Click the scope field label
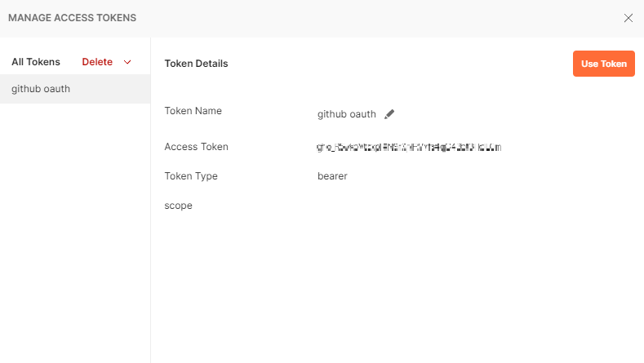 tap(178, 206)
